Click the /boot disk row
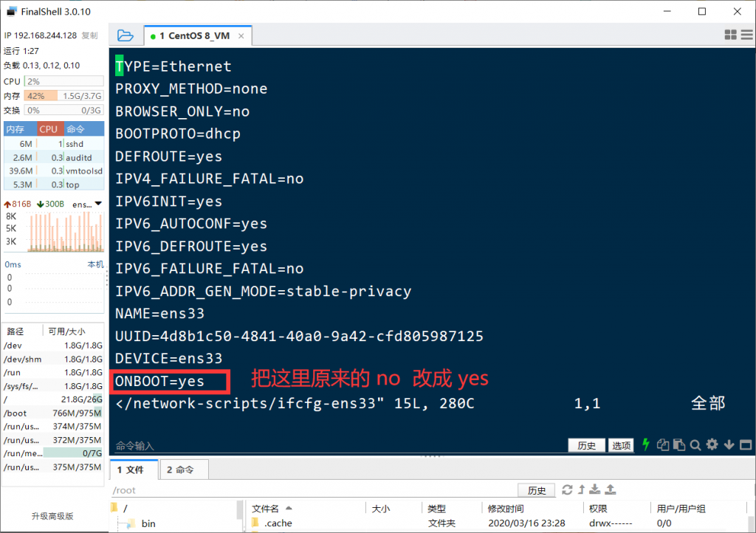Image resolution: width=756 pixels, height=533 pixels. 53,413
